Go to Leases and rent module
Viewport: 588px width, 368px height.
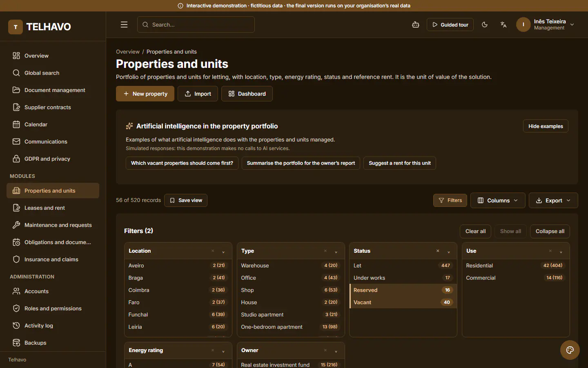pyautogui.click(x=53, y=208)
